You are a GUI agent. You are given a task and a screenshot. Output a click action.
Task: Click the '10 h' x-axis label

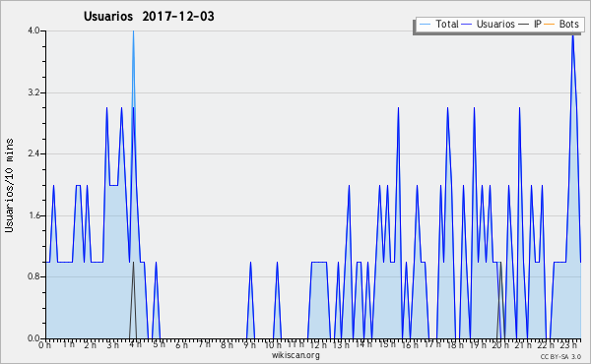[273, 344]
